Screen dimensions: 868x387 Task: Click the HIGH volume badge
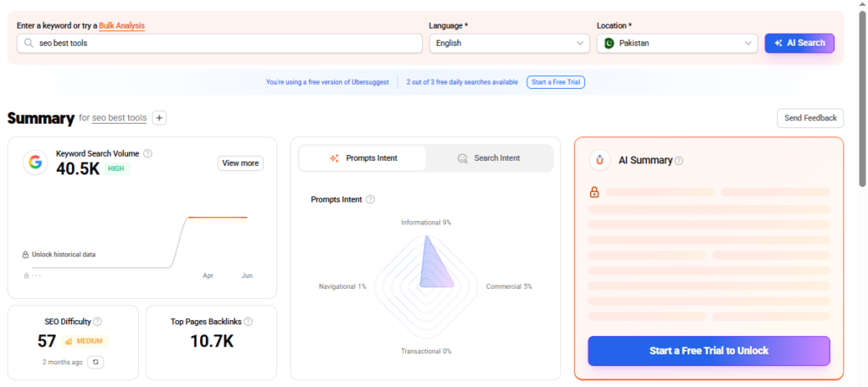click(116, 169)
